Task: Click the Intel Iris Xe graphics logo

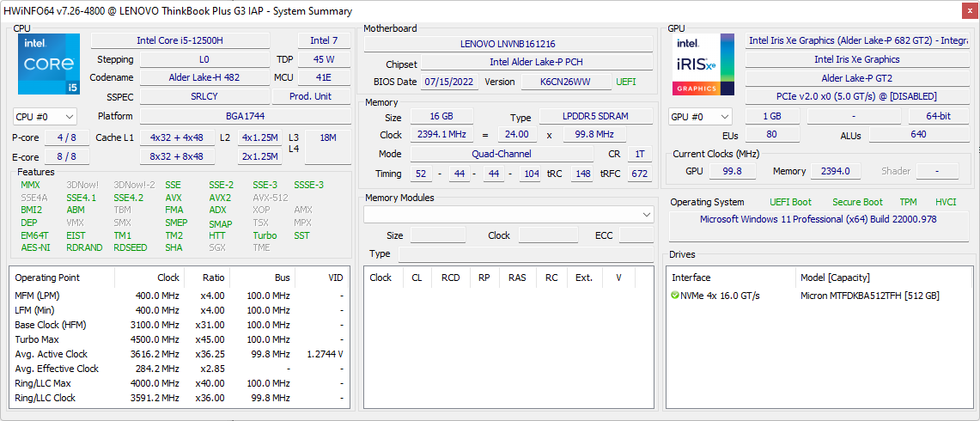Action: (703, 64)
